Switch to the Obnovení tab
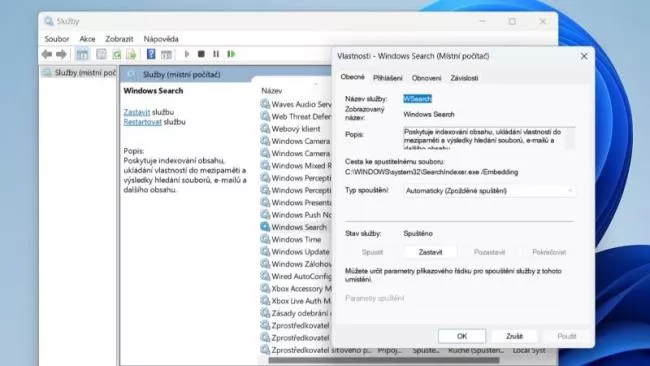Screen dimensions: 650x366 point(427,78)
